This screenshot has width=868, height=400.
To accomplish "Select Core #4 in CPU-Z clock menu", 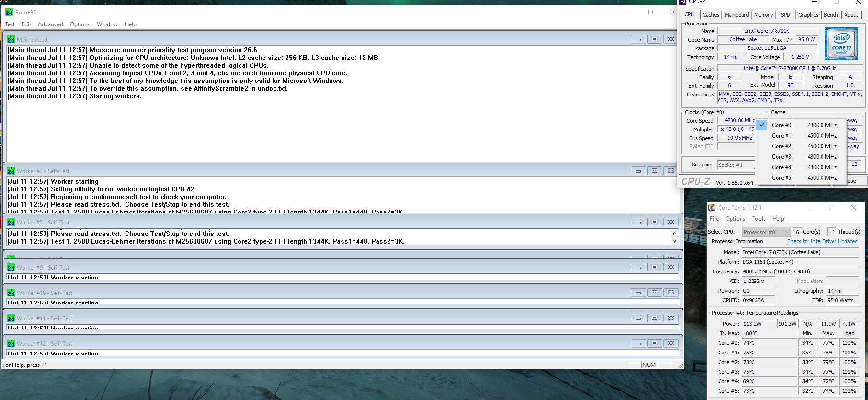I will pyautogui.click(x=801, y=167).
